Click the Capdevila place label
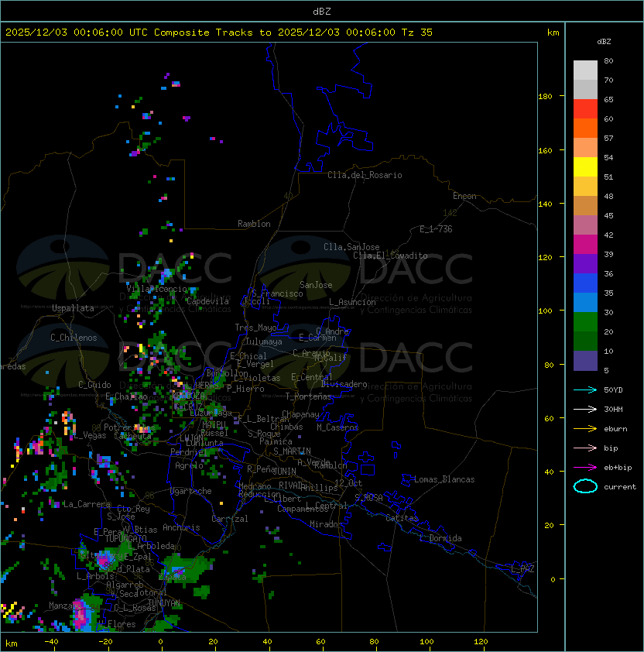Screen dimensions: 644x652 (x=207, y=301)
